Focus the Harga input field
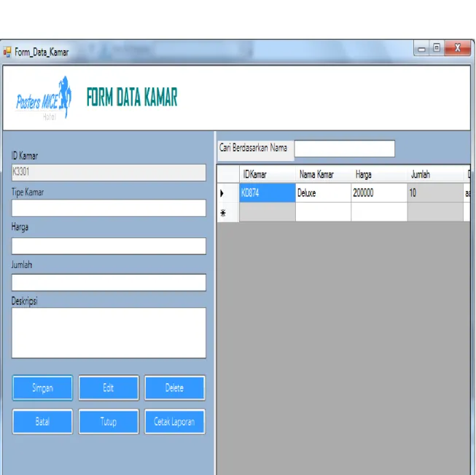The width and height of the screenshot is (476, 475). click(109, 246)
